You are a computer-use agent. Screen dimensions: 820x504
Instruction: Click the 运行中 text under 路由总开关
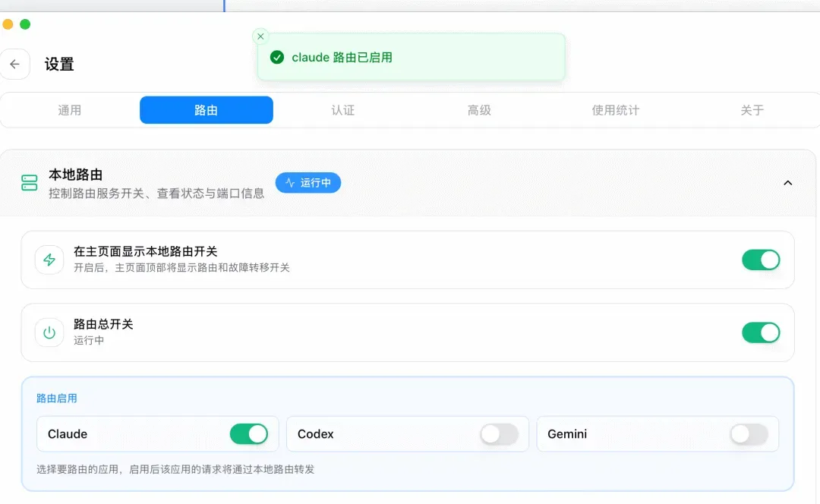(88, 340)
